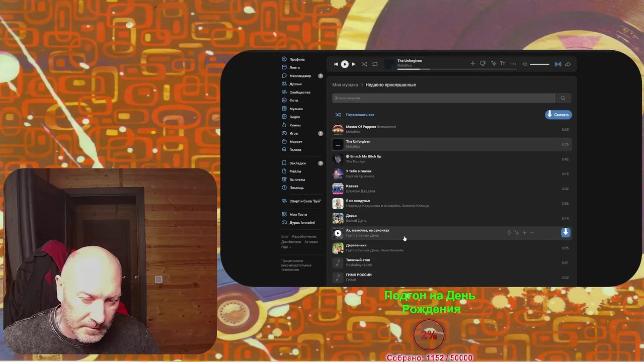
Task: Click the Видео sidebar icon
Action: pyautogui.click(x=284, y=117)
